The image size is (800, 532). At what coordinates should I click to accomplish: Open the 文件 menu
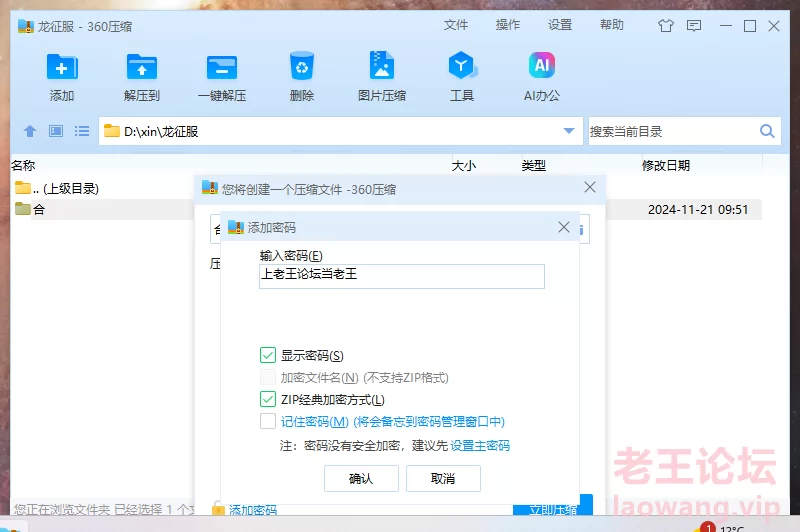point(456,25)
